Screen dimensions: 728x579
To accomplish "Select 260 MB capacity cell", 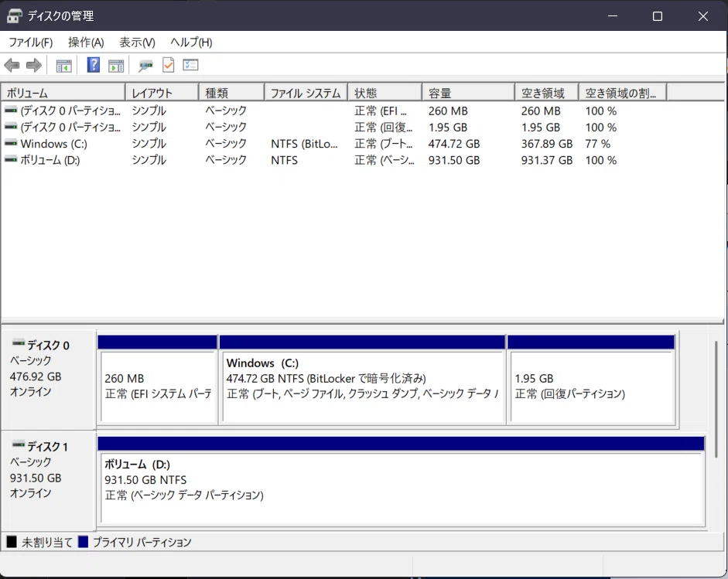I will [448, 111].
